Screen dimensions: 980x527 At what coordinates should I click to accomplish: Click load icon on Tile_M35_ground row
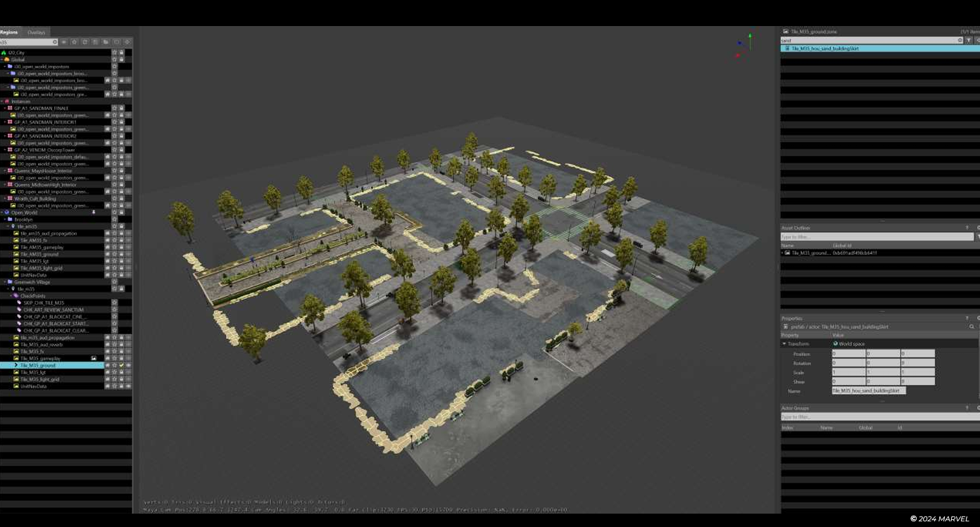tap(108, 365)
